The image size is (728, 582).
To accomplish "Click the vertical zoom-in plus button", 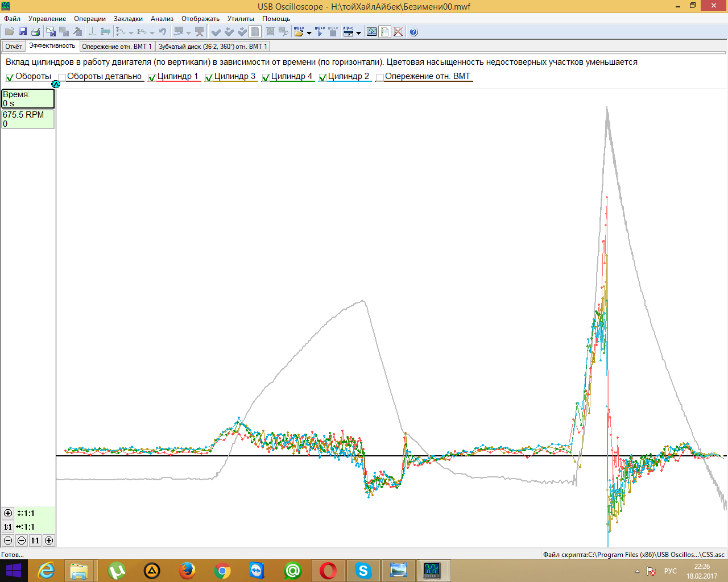I will (8, 513).
